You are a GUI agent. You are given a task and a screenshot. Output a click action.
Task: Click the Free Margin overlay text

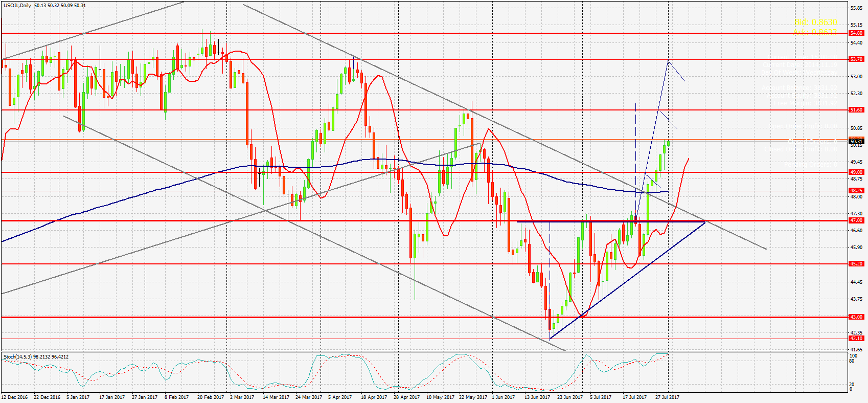(x=805, y=103)
